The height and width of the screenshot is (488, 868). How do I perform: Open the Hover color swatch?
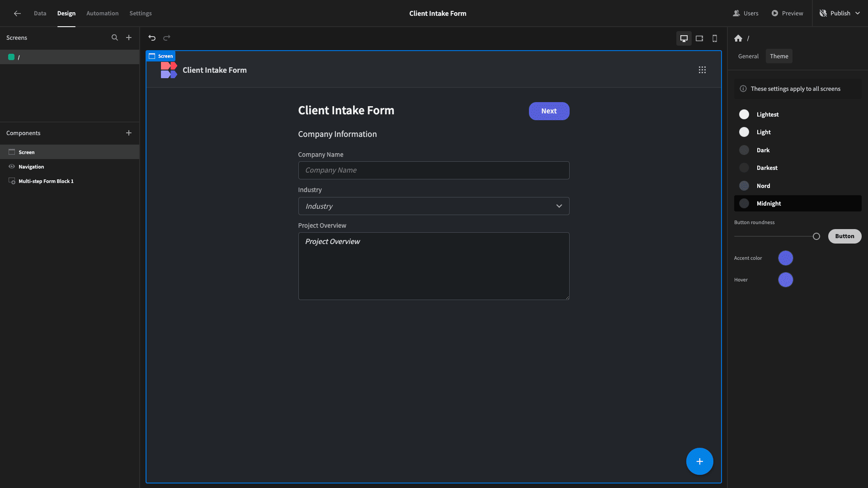click(785, 280)
